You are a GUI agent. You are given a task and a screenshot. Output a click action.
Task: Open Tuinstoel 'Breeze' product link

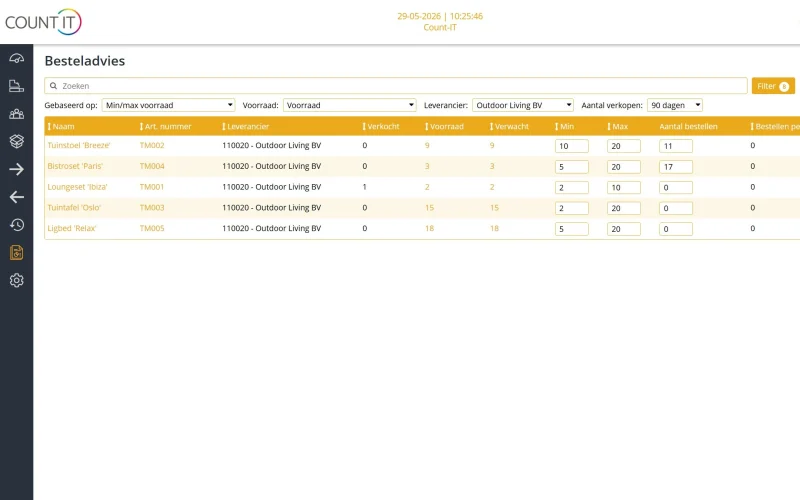click(79, 145)
